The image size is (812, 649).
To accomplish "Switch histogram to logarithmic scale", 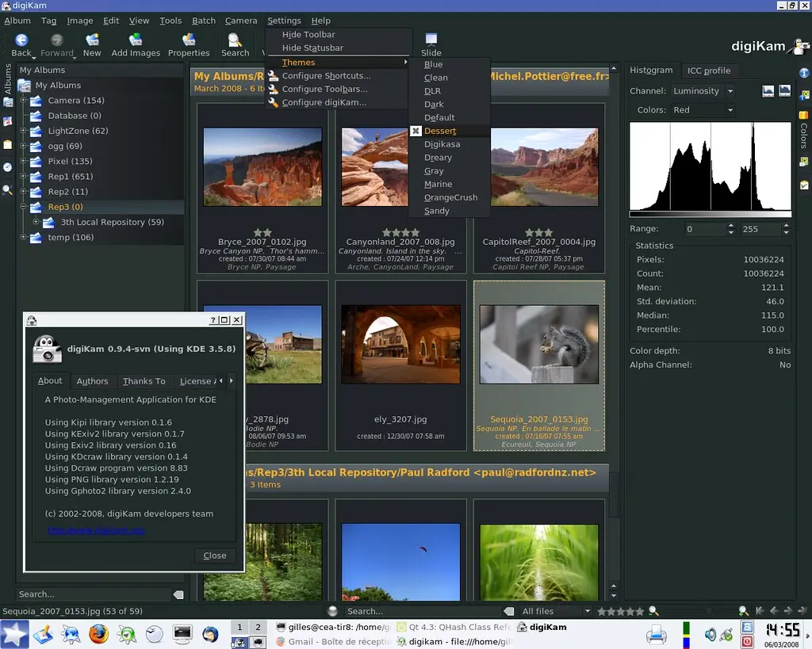I will (x=785, y=90).
